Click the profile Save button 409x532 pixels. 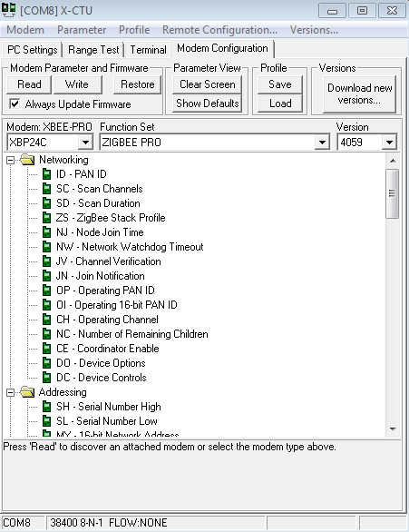(x=280, y=84)
